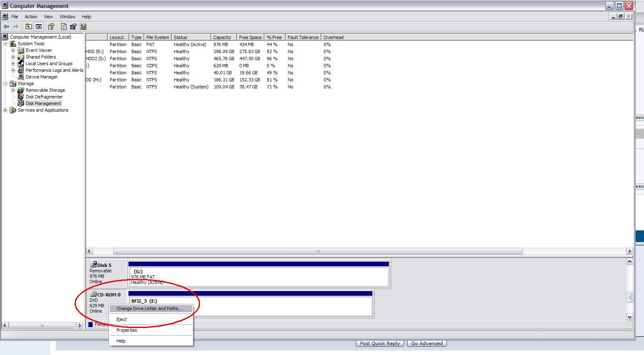Go back with the toolbar Back arrow
This screenshot has width=644, height=355.
pos(6,27)
